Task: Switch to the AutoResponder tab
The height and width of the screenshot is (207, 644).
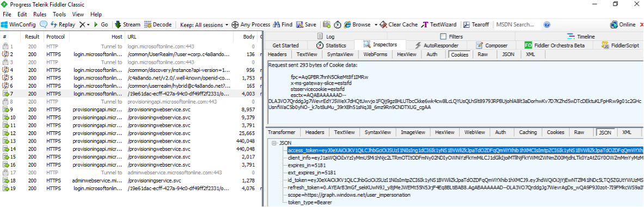Action: 437,45
